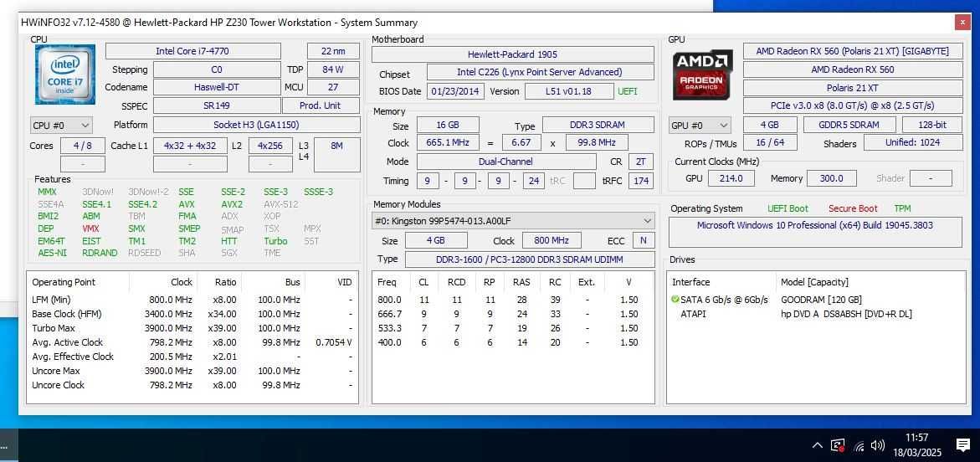Click the Turbo Max operating point row
980x462 pixels.
[x=192, y=328]
